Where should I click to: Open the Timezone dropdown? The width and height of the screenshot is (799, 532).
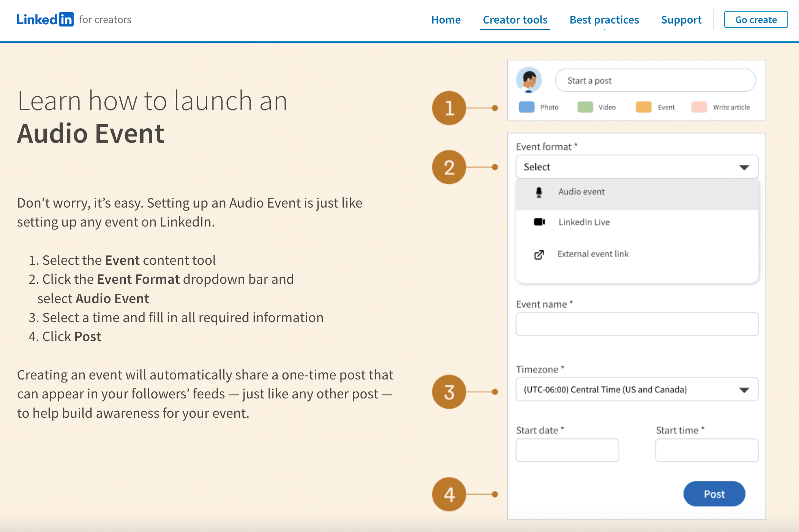637,390
